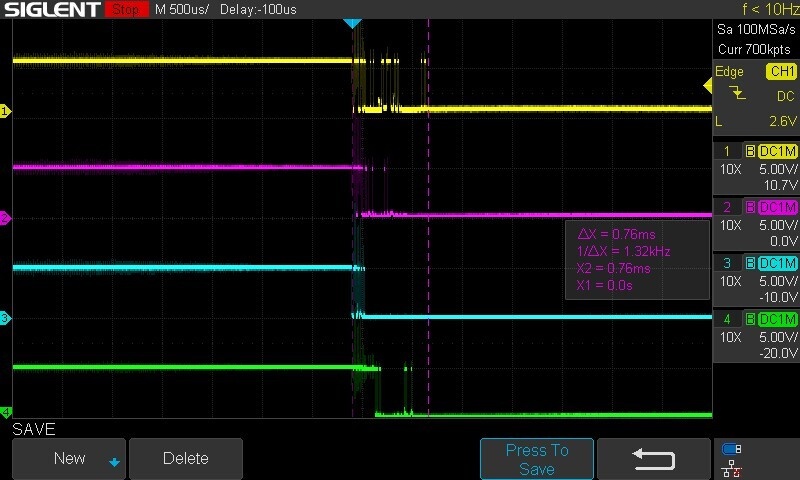Click cursor 1/ΔX = 1.32kHz readout

coord(623,251)
